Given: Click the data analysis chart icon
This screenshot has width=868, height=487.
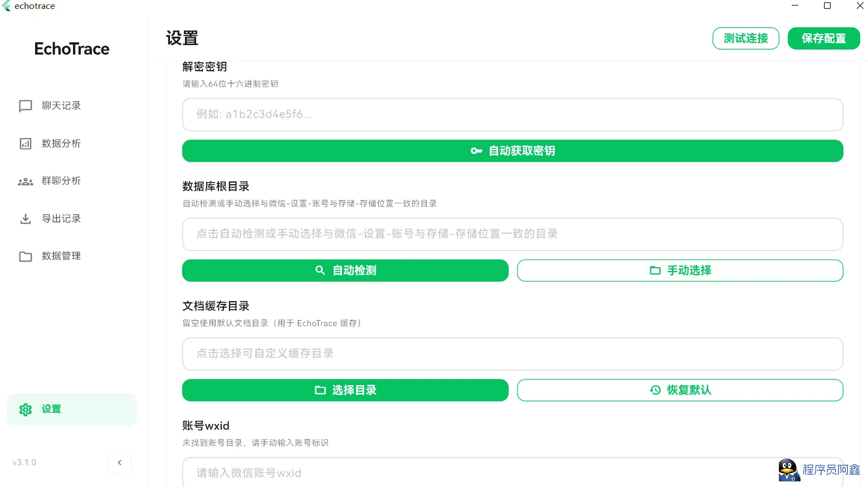Looking at the screenshot, I should click(26, 144).
